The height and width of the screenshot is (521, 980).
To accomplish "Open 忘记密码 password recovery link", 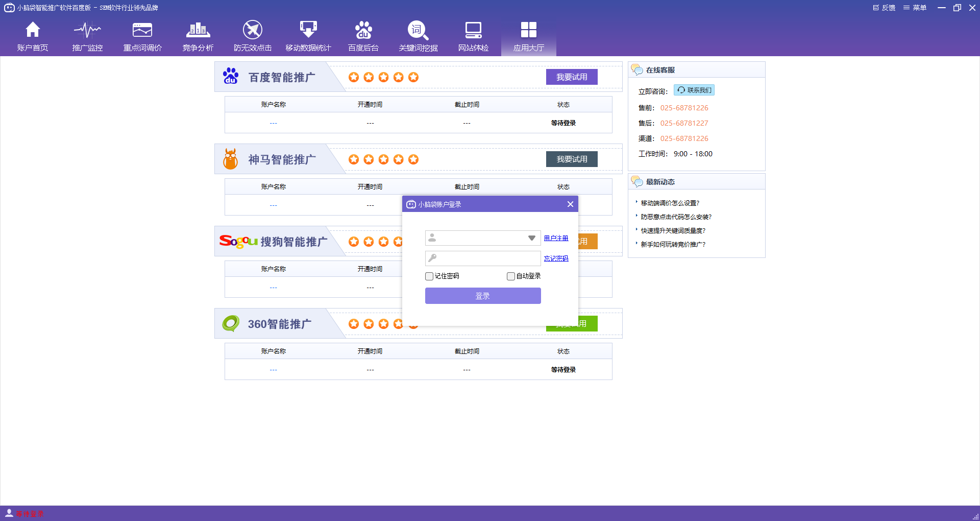I will [x=556, y=258].
